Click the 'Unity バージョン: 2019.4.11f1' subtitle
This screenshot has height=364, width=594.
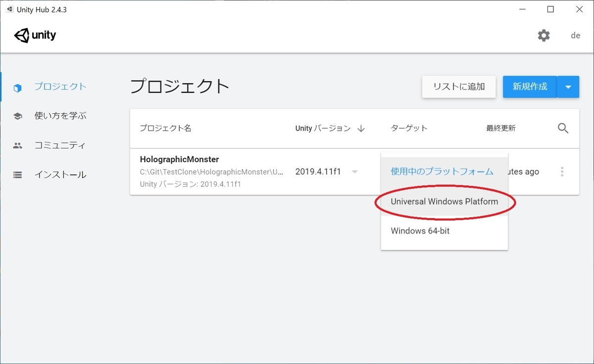pos(191,184)
